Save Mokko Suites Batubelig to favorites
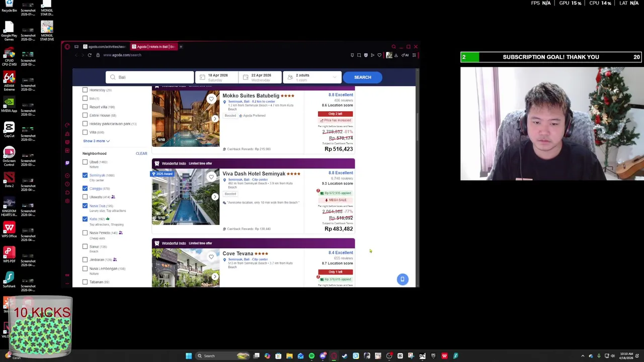The width and height of the screenshot is (644, 362). coord(211,99)
